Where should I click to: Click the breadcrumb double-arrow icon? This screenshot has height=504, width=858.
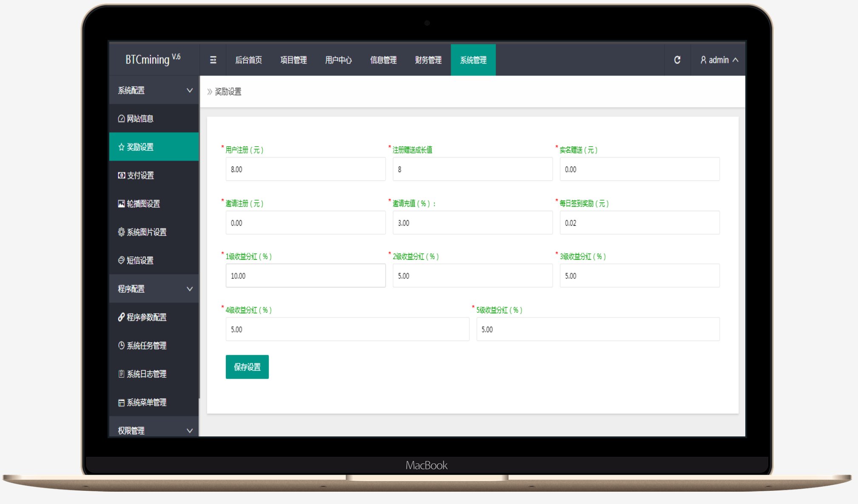[209, 92]
